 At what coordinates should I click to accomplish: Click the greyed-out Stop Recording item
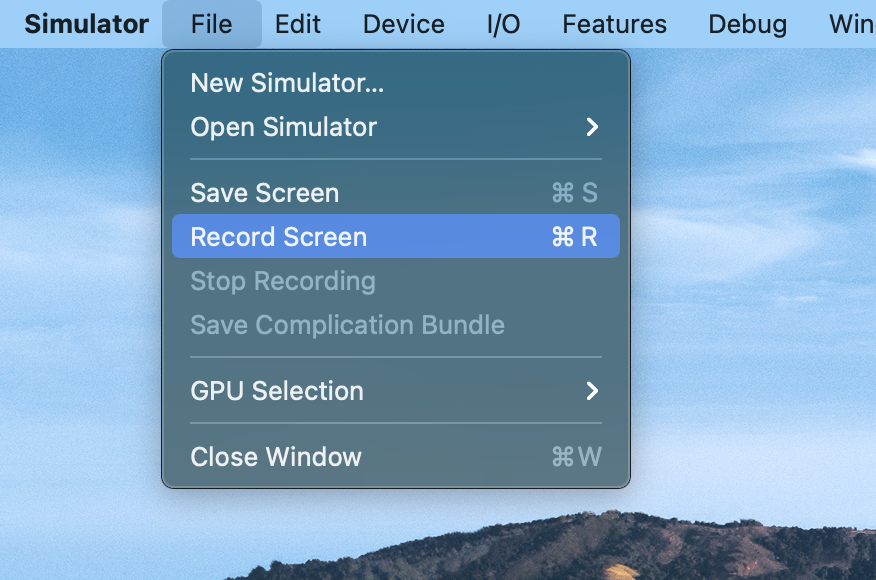click(x=283, y=281)
